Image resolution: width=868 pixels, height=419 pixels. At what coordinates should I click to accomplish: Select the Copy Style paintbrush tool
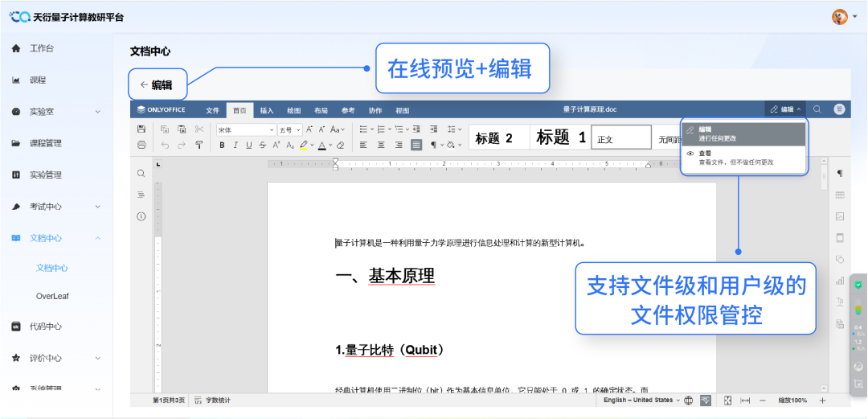(x=199, y=146)
